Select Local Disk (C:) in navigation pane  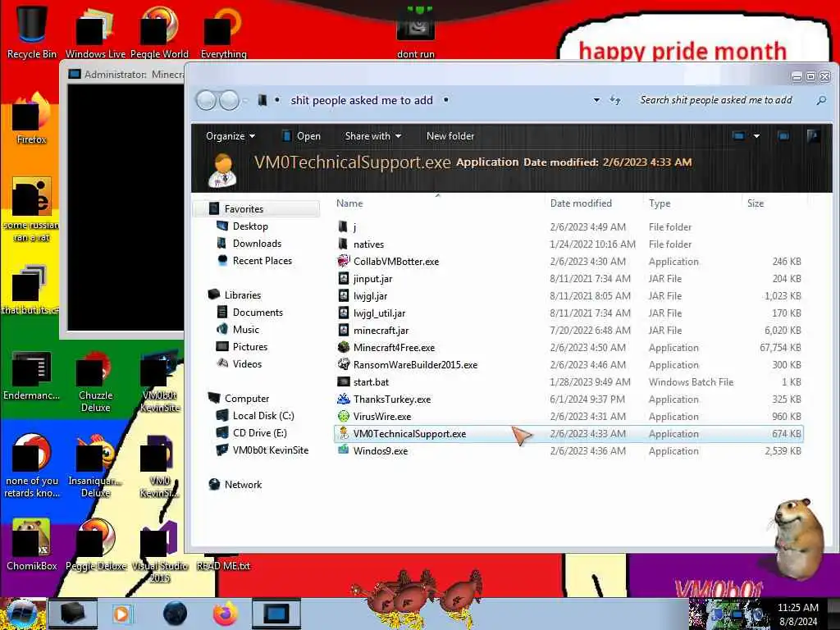click(x=263, y=416)
